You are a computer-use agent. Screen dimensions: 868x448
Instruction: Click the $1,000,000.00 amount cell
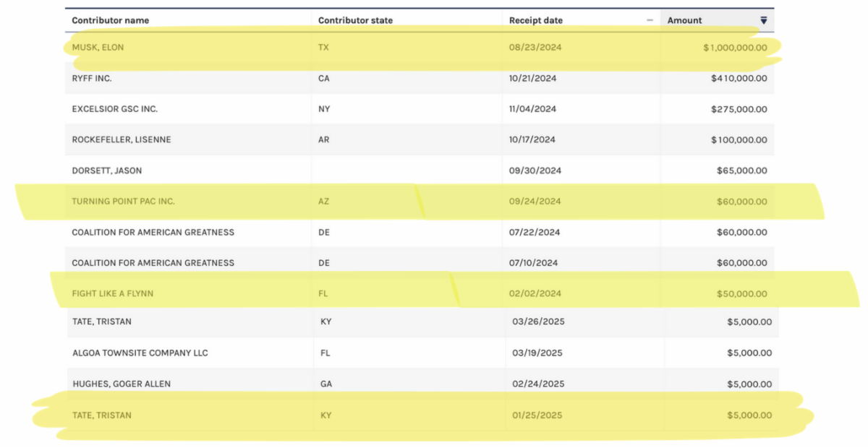735,48
